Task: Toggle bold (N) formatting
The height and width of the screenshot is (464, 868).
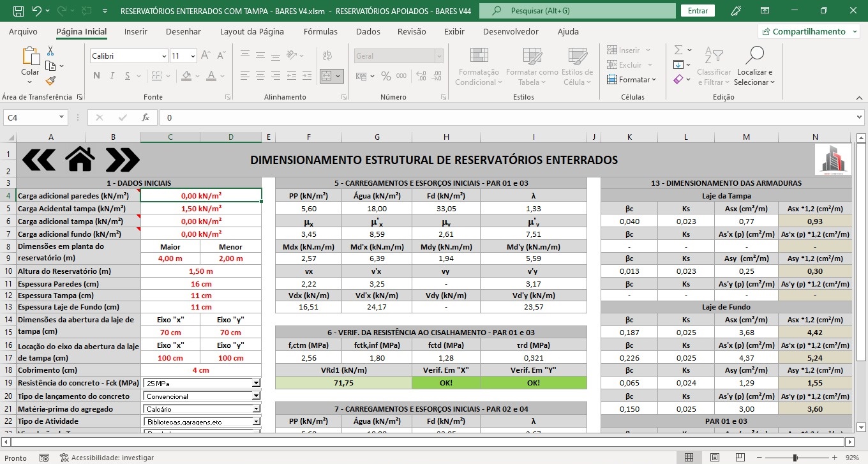Action: point(96,76)
